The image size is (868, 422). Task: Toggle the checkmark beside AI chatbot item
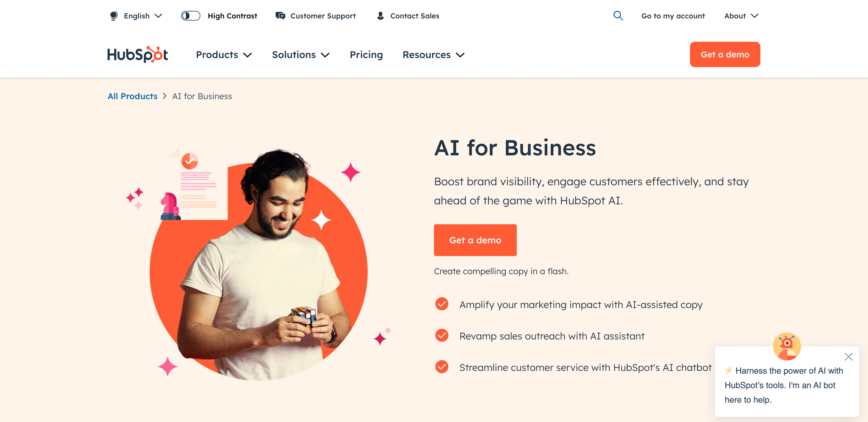[x=442, y=367]
